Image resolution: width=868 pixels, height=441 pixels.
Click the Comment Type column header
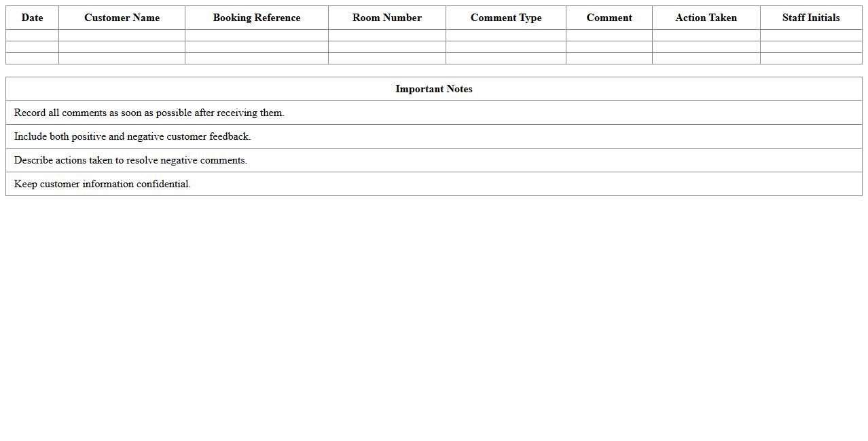click(506, 18)
